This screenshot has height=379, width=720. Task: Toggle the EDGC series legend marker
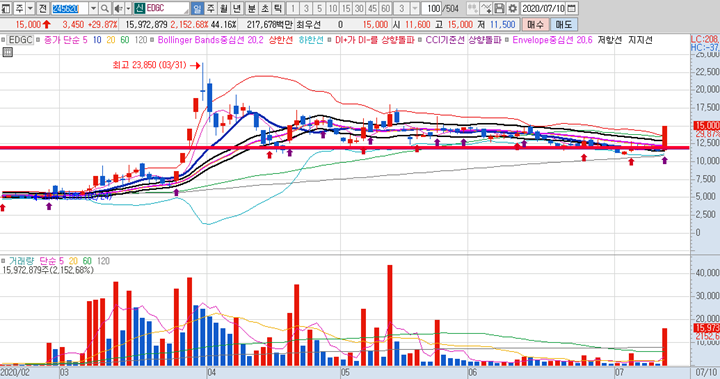4,40
